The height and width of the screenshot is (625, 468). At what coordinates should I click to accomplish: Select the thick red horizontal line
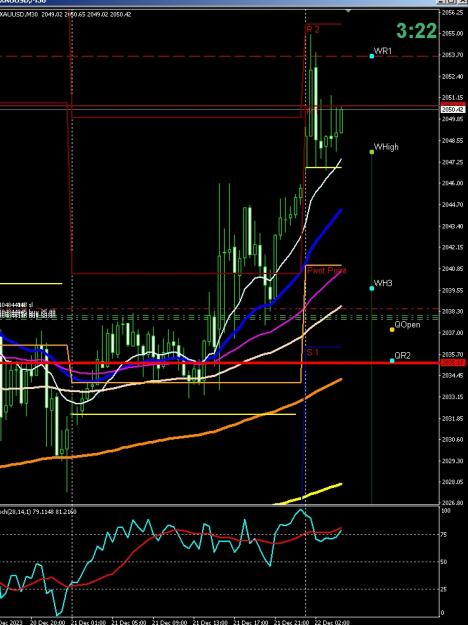click(x=219, y=363)
